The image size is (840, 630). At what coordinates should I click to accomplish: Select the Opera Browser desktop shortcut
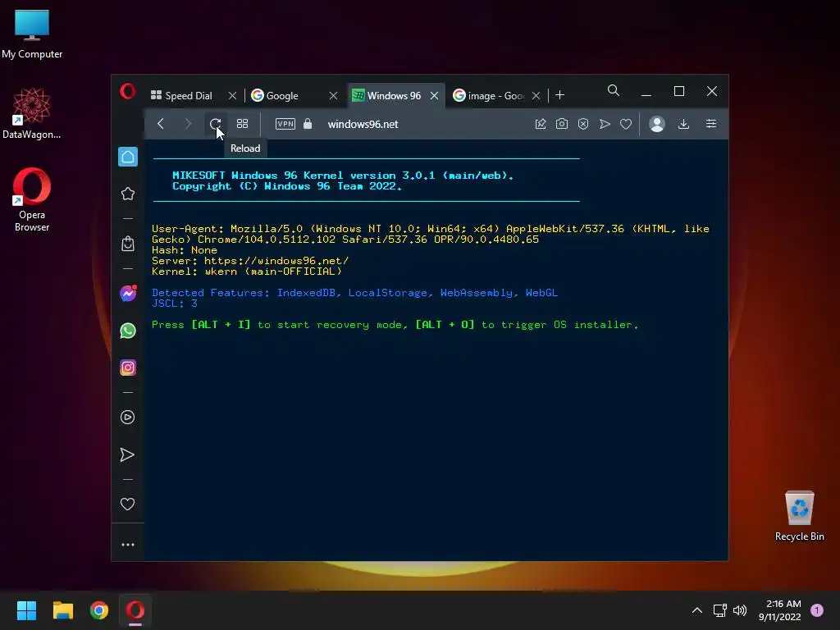(x=32, y=199)
